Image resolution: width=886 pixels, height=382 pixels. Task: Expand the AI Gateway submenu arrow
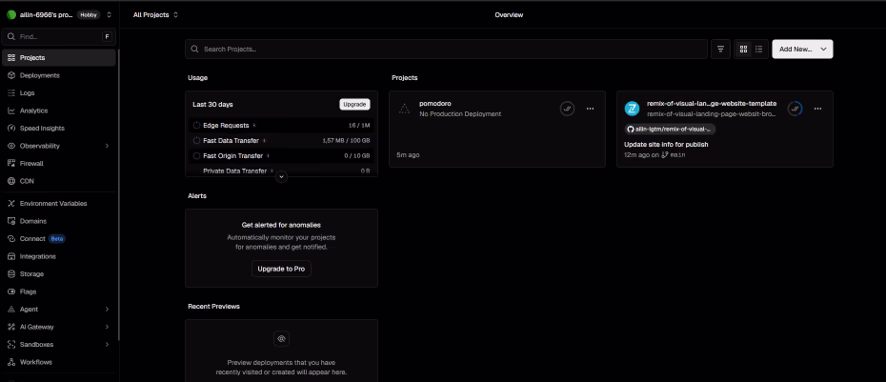[x=107, y=327]
